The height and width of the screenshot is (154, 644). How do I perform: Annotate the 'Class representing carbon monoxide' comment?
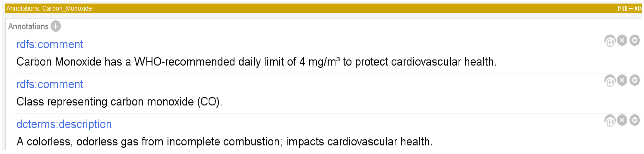(610, 81)
